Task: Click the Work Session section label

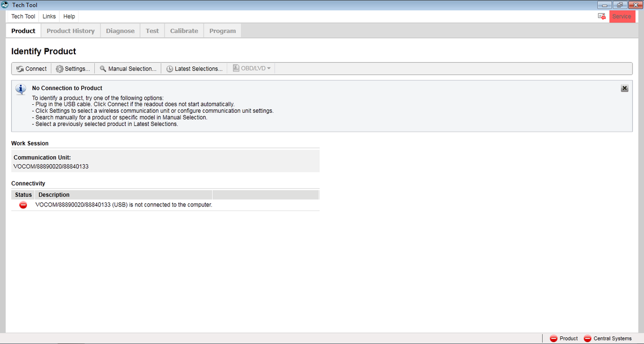Action: point(30,144)
